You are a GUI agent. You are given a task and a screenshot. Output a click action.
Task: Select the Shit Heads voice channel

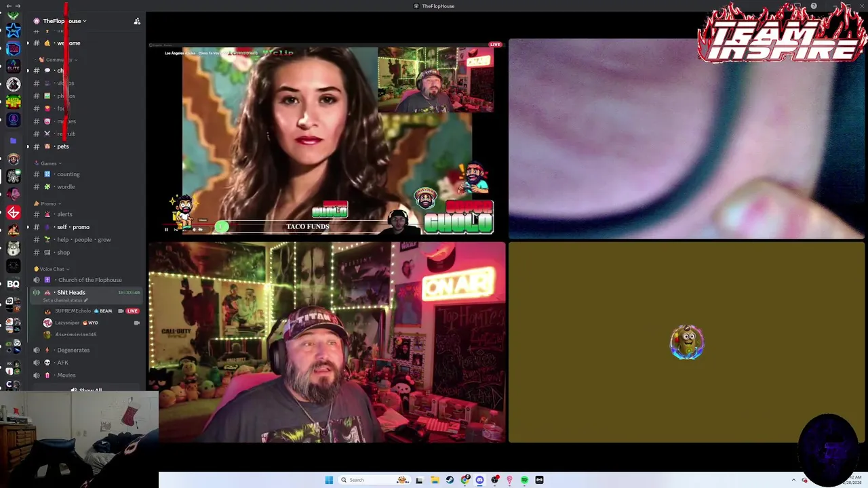71,293
